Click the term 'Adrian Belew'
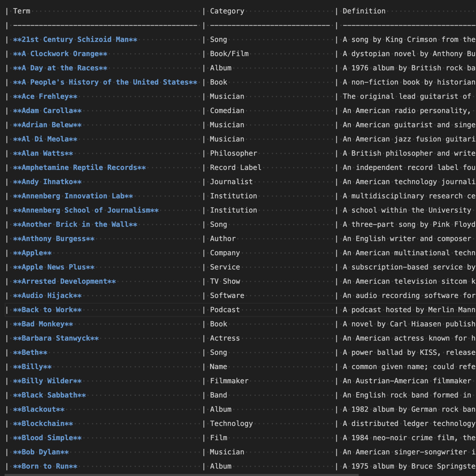Screen dimensions: 476x476 (47, 125)
